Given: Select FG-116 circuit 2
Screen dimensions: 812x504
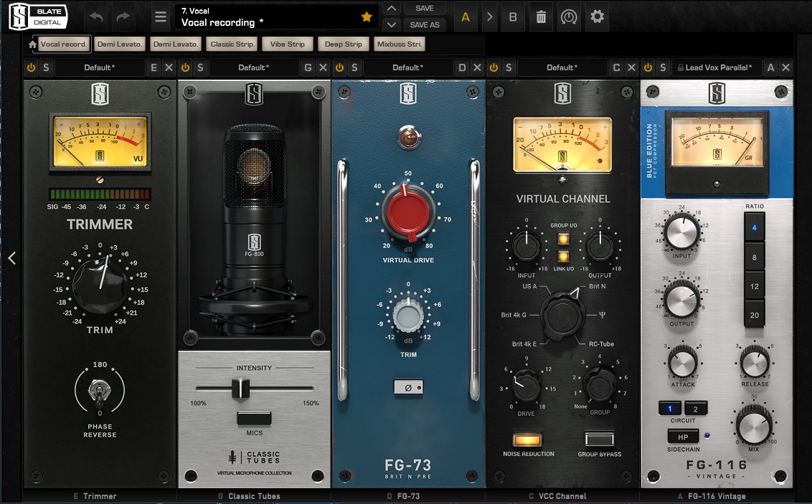Looking at the screenshot, I should (696, 409).
